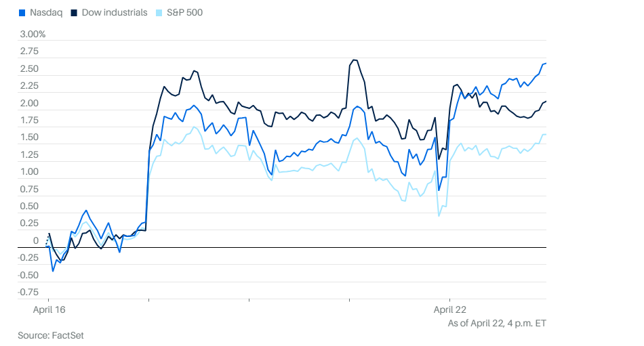Toggle the Dow industrials legend label
Image resolution: width=644 pixels, height=346 pixels.
point(114,13)
